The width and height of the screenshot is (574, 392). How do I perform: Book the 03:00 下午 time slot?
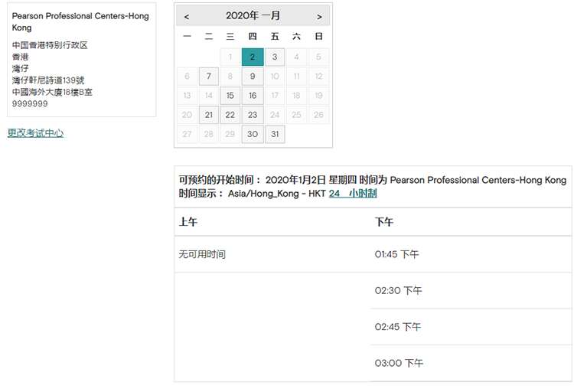pyautogui.click(x=398, y=363)
